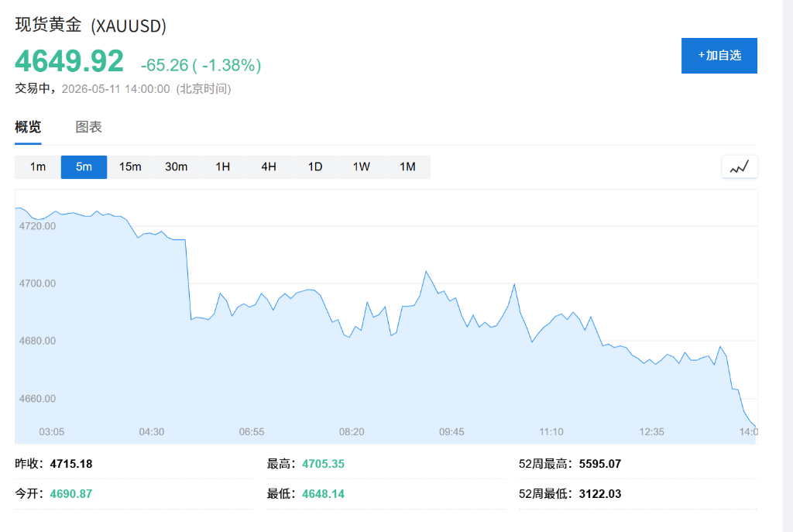This screenshot has height=532, width=793.
Task: Select the 15m interval
Action: [130, 167]
